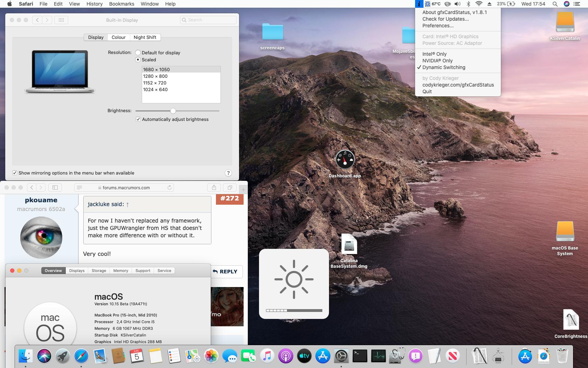Launch Finder from the Dock
This screenshot has height=368, width=588.
[x=26, y=356]
